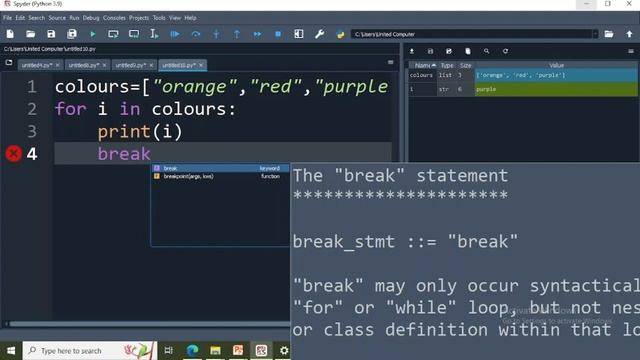Step out of function debug icon
This screenshot has height=360, width=640.
pos(237,34)
